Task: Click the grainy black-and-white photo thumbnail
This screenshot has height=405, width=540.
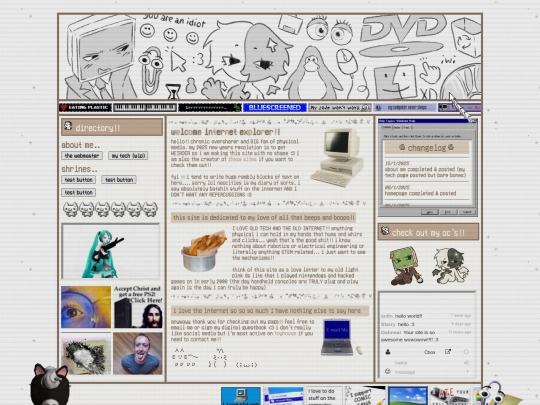Action: [86, 355]
